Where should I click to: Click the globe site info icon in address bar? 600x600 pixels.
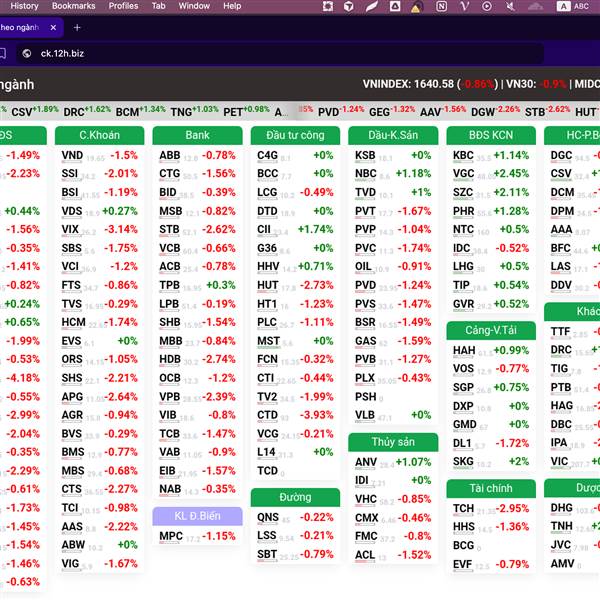point(27,53)
